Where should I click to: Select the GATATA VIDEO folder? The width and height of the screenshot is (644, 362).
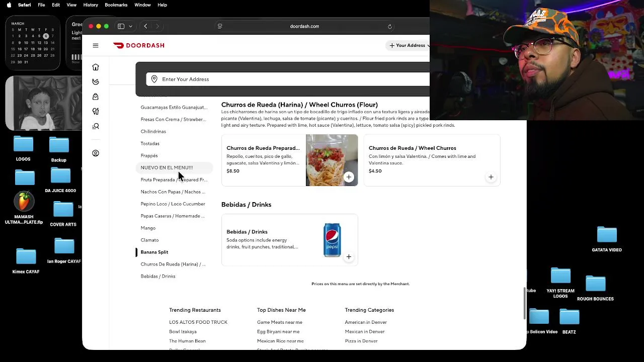607,239
